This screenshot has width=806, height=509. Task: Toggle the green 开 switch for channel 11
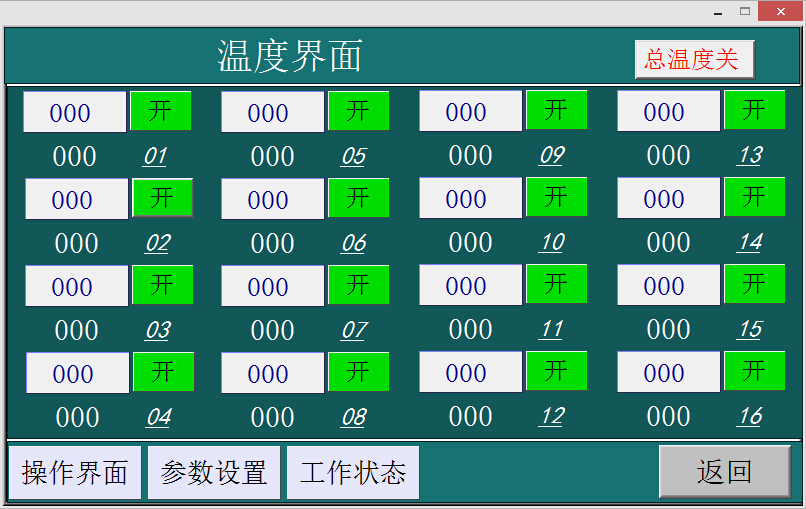[x=556, y=284]
